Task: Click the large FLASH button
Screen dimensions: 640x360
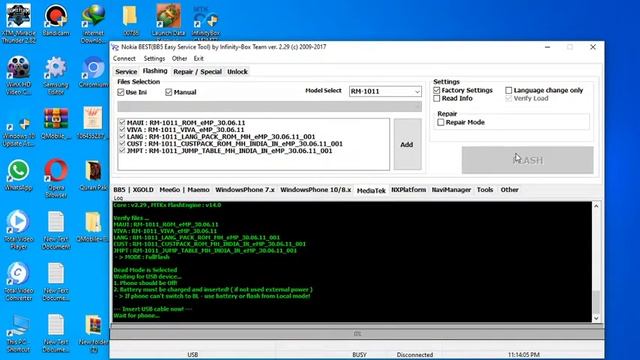Action: [527, 160]
